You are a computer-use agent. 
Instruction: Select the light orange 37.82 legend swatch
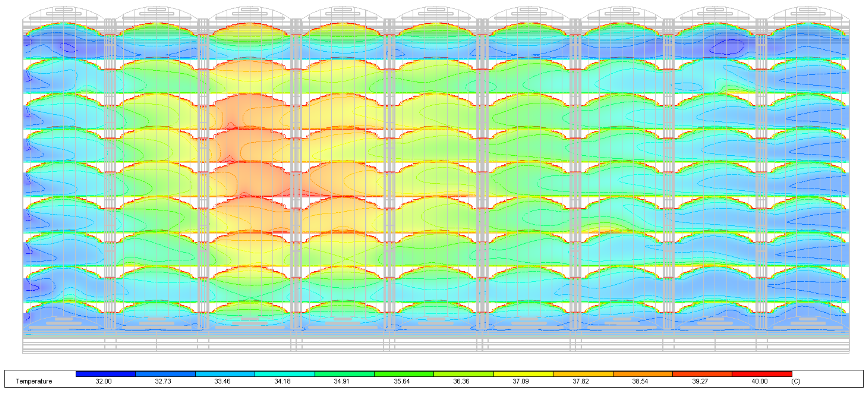tap(583, 374)
